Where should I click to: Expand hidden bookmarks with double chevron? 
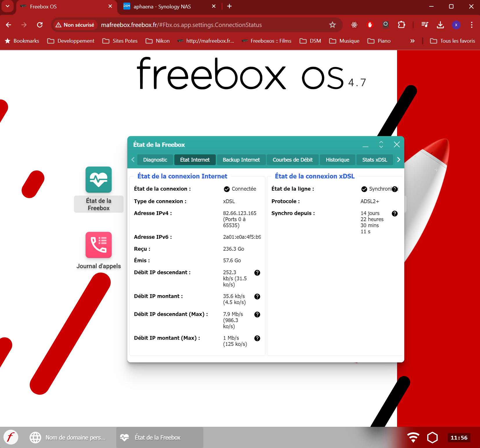coord(412,41)
